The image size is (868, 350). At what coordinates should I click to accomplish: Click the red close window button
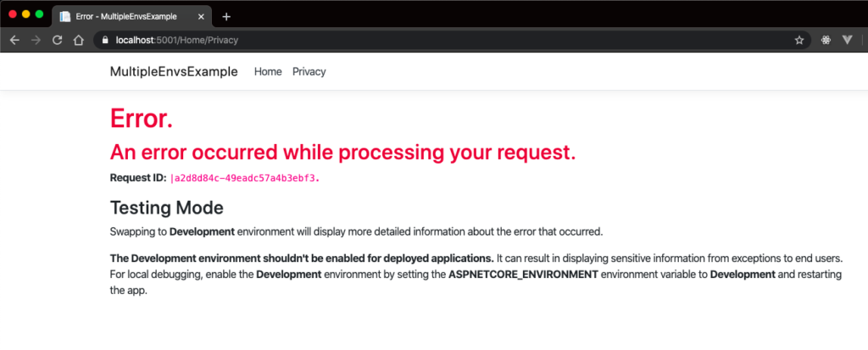[x=13, y=14]
